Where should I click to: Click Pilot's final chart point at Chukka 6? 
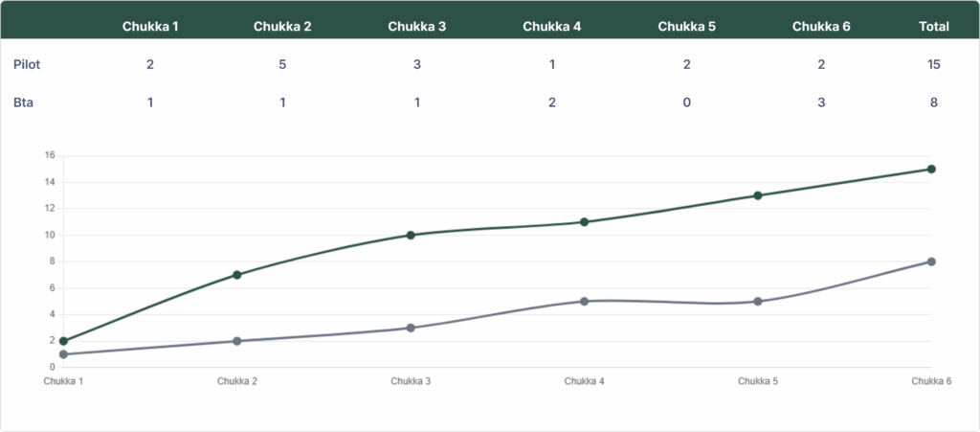(x=931, y=170)
